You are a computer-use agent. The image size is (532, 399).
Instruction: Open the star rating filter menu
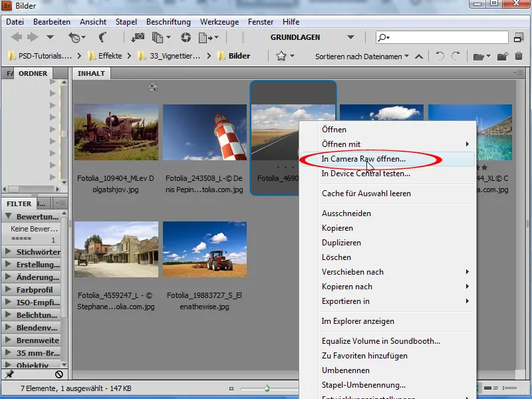click(285, 56)
